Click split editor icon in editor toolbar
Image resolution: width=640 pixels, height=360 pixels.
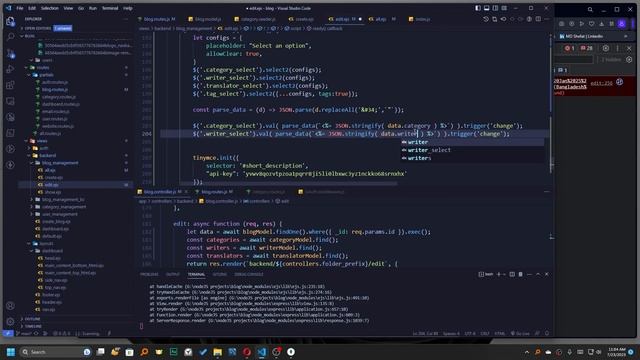click(538, 19)
